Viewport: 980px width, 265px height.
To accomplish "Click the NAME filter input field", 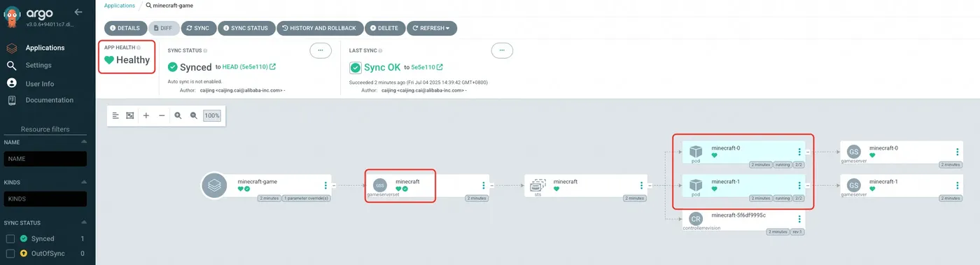I will point(45,159).
